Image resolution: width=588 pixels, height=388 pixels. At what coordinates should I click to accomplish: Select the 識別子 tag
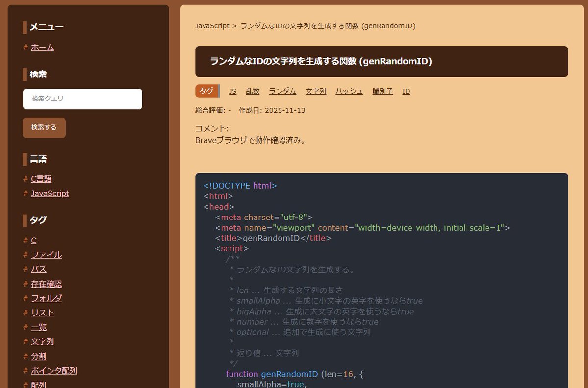382,91
